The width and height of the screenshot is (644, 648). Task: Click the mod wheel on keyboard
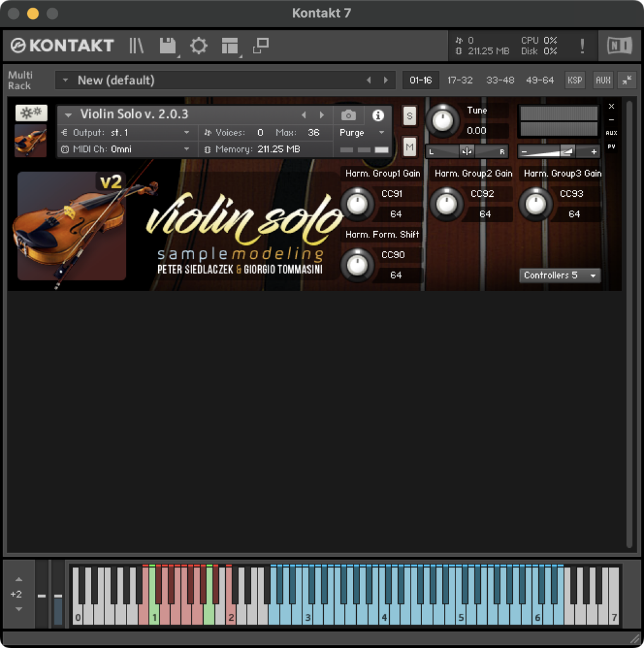click(58, 595)
